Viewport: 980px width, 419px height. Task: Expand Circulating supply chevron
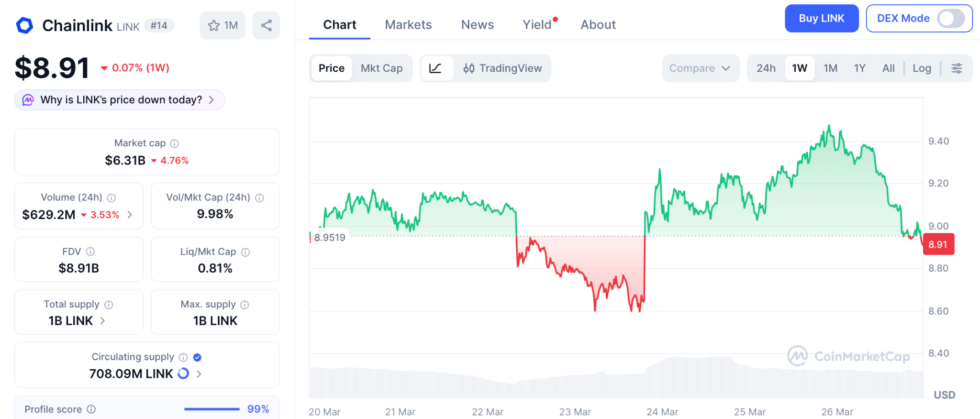(x=199, y=374)
